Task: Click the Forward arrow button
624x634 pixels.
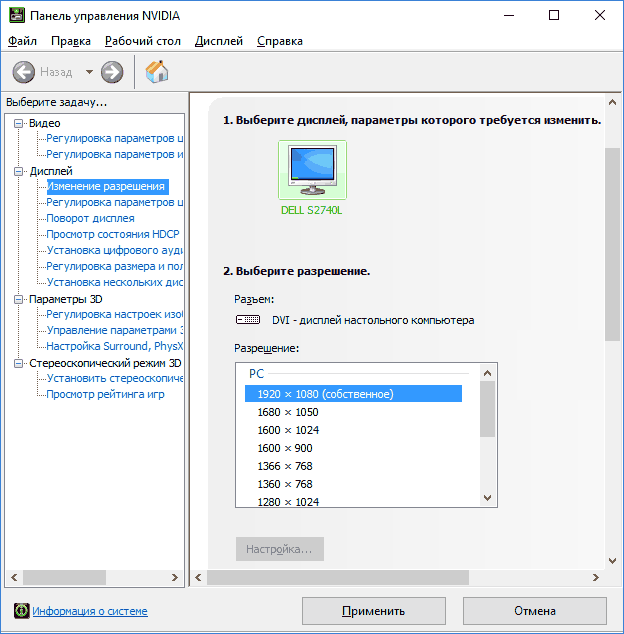Action: 112,72
